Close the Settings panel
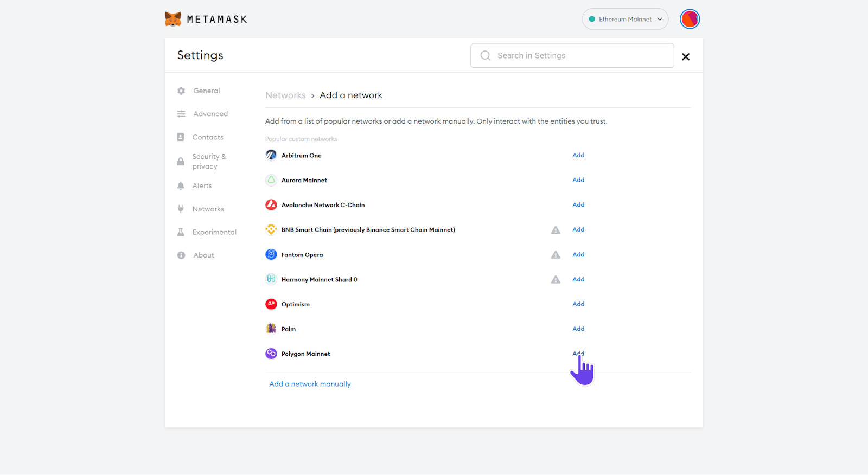The width and height of the screenshot is (868, 475). point(686,56)
